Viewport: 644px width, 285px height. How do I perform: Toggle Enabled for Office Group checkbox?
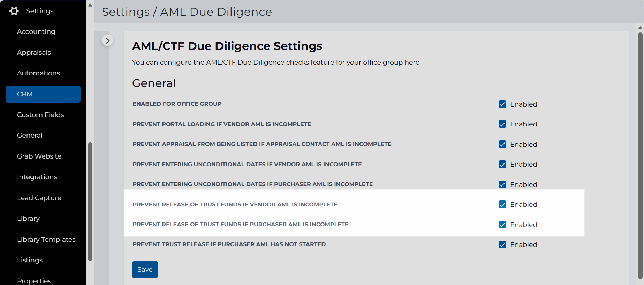pos(502,104)
